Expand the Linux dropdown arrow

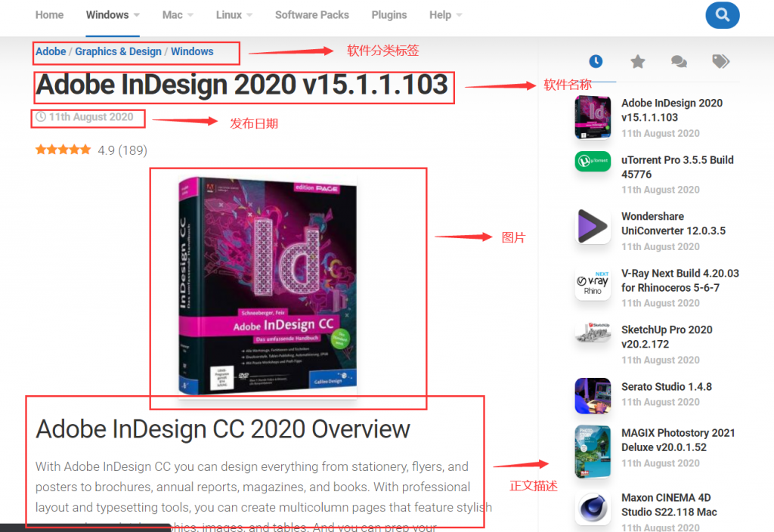[x=249, y=15]
